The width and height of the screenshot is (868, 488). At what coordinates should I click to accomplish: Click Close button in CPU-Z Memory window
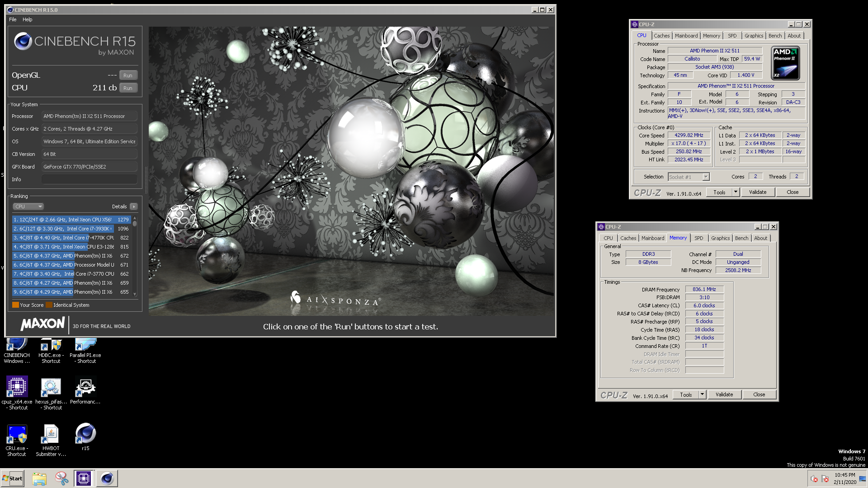[x=759, y=394]
